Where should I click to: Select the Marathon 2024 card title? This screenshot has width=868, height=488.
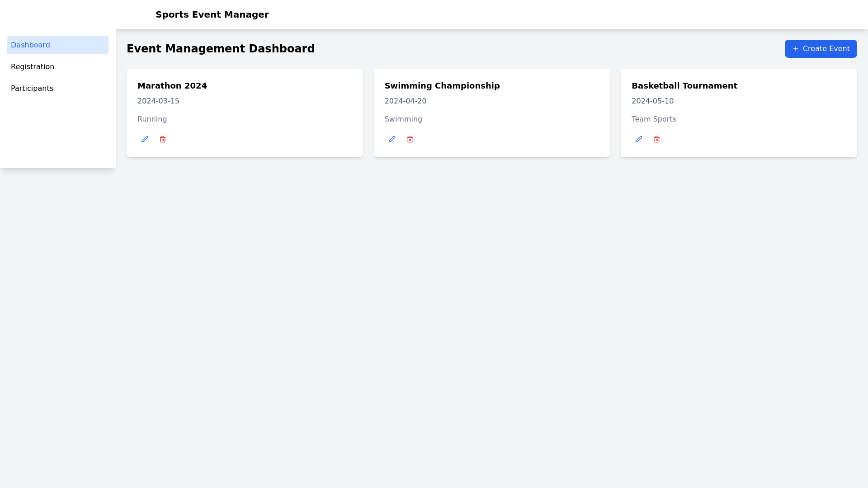(x=172, y=85)
